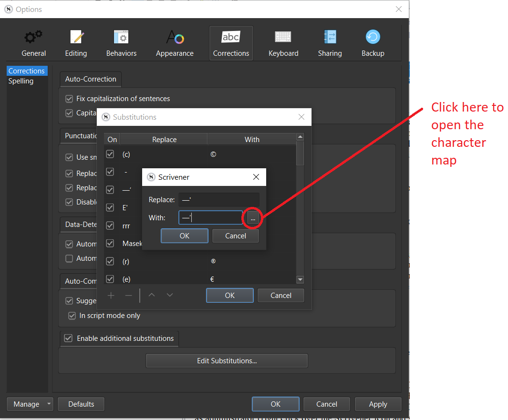The height and width of the screenshot is (420, 508).
Task: Click the Edit Substitutions... button
Action: 227,361
